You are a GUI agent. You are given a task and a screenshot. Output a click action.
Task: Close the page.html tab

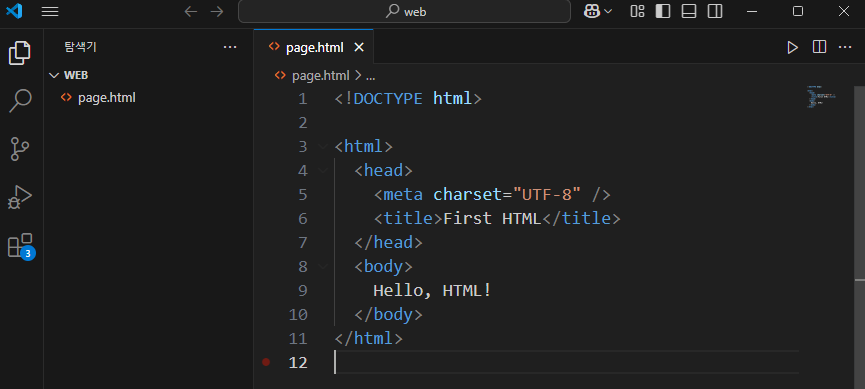[359, 47]
